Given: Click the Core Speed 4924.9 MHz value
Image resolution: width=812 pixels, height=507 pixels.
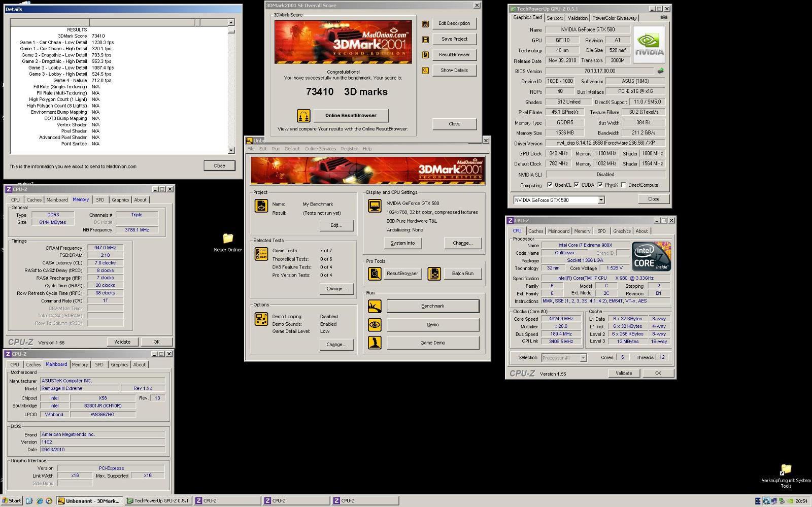Looking at the screenshot, I should [561, 319].
